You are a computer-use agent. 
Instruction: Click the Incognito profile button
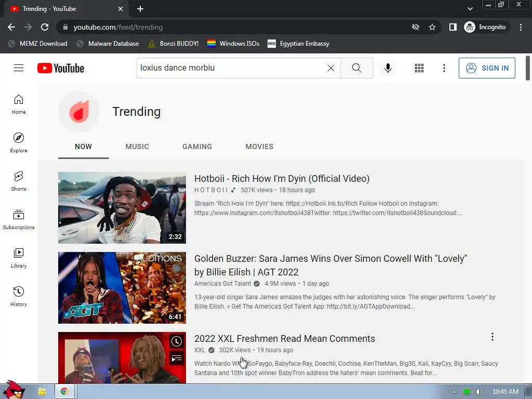485,27
